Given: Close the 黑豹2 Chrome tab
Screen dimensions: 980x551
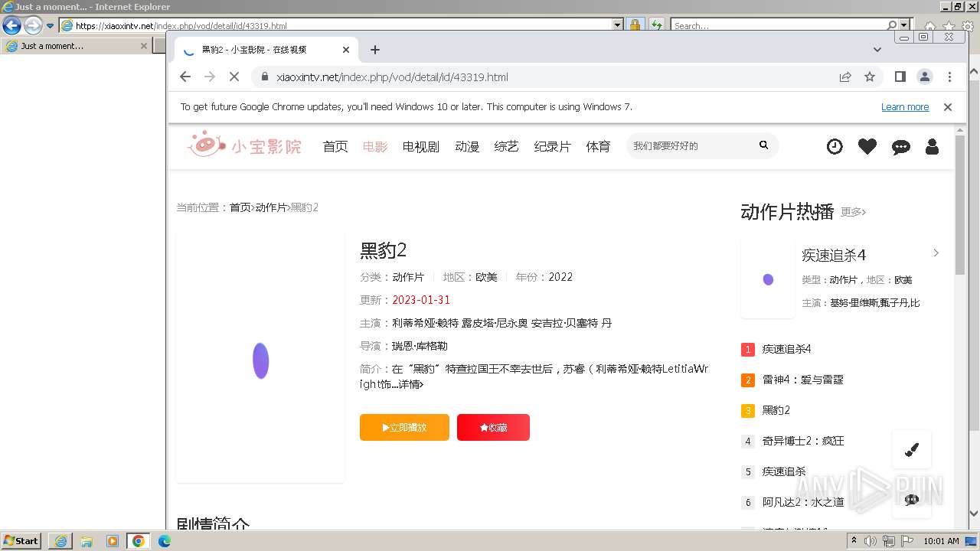Looking at the screenshot, I should click(346, 50).
